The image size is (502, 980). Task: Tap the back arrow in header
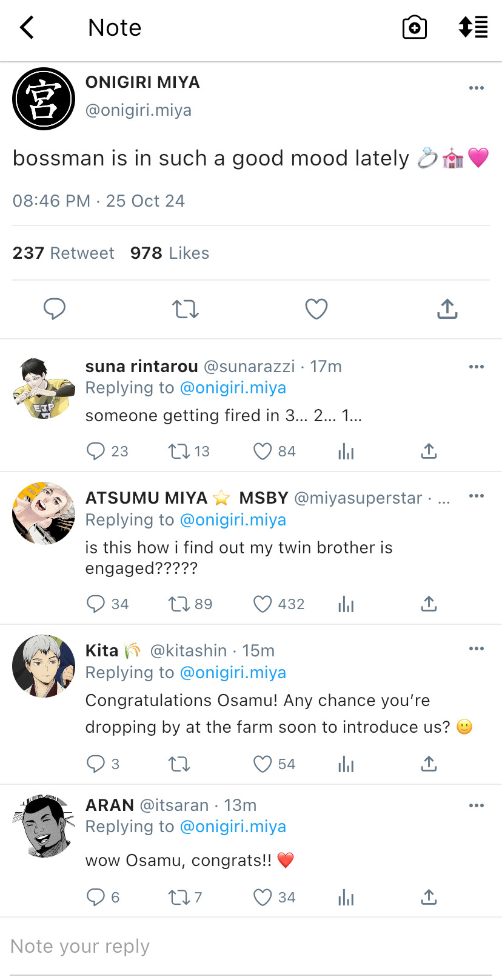pyautogui.click(x=27, y=28)
